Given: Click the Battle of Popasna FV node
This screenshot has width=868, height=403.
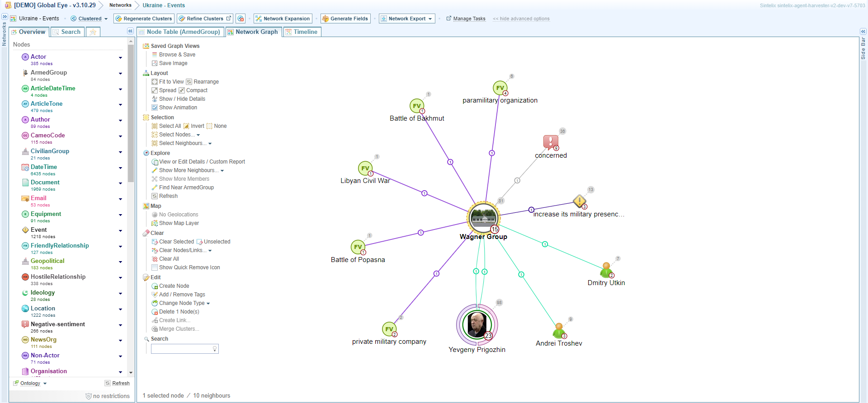Looking at the screenshot, I should (x=358, y=247).
